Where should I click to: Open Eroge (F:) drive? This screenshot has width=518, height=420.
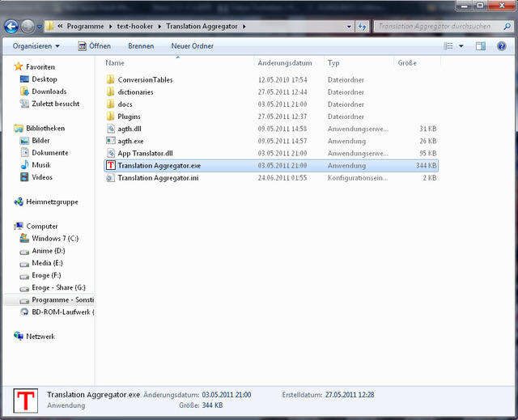pyautogui.click(x=46, y=275)
